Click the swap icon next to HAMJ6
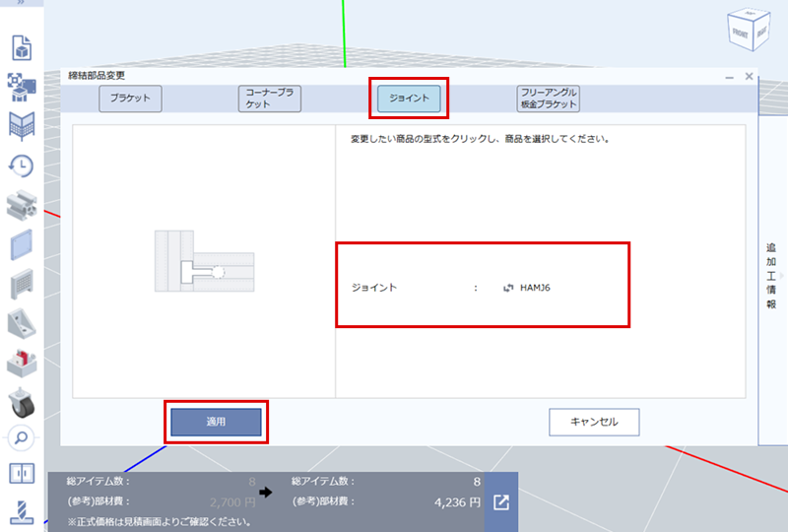Image resolution: width=788 pixels, height=532 pixels. (508, 288)
